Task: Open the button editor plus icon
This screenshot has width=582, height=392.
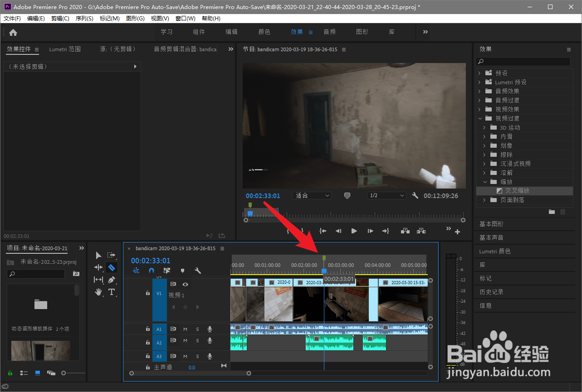Action: [x=457, y=232]
